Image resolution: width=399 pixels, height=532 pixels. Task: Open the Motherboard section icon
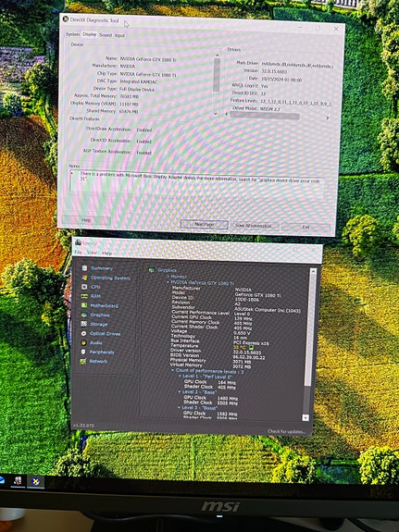click(84, 305)
